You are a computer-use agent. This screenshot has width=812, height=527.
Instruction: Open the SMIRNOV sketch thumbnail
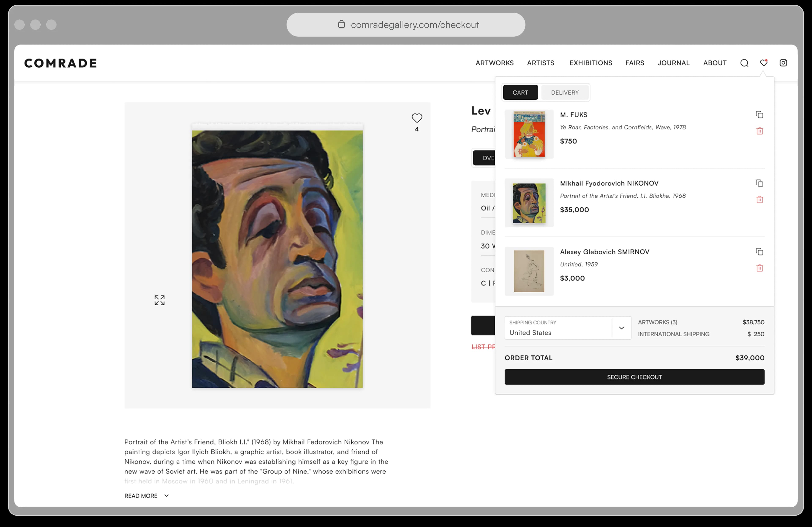[529, 271]
